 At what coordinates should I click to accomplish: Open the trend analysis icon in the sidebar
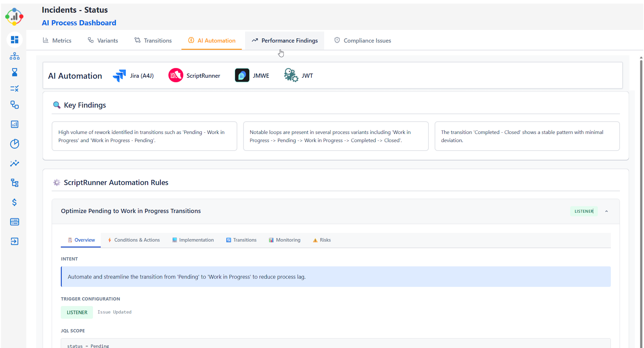[x=15, y=163]
